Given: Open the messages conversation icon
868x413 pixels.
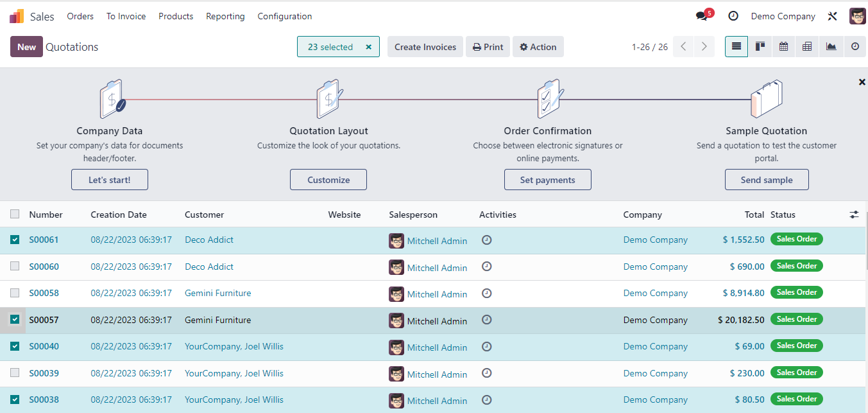Looking at the screenshot, I should pos(702,16).
